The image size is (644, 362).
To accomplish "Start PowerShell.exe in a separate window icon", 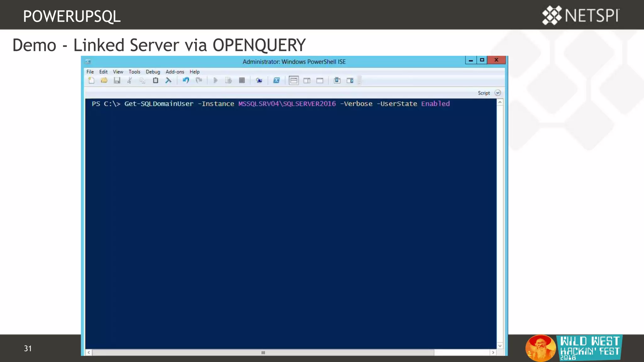I will [x=276, y=80].
